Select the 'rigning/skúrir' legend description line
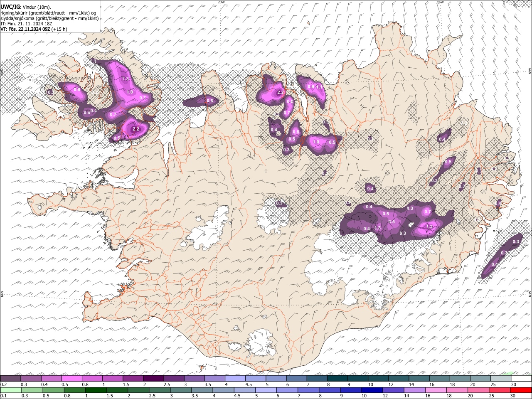The width and height of the screenshot is (532, 399). click(x=48, y=13)
